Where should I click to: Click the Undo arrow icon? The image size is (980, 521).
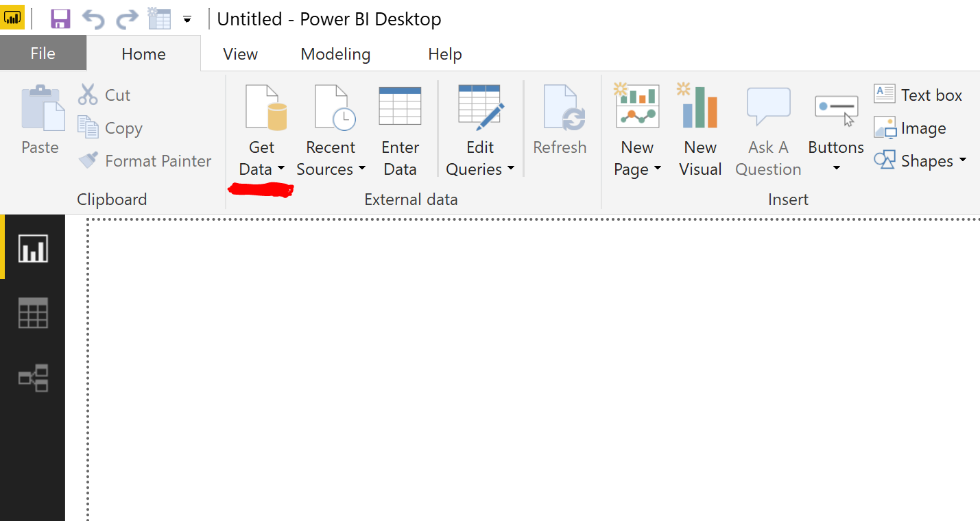[x=93, y=19]
